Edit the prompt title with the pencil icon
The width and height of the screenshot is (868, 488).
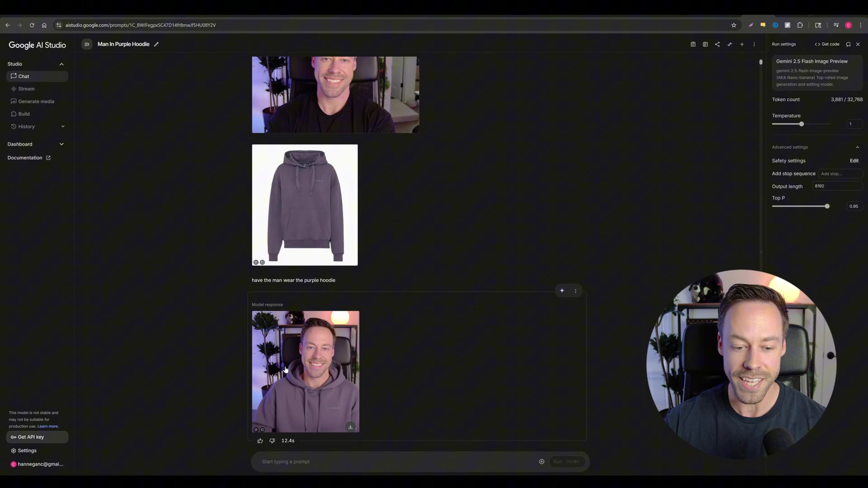point(156,44)
